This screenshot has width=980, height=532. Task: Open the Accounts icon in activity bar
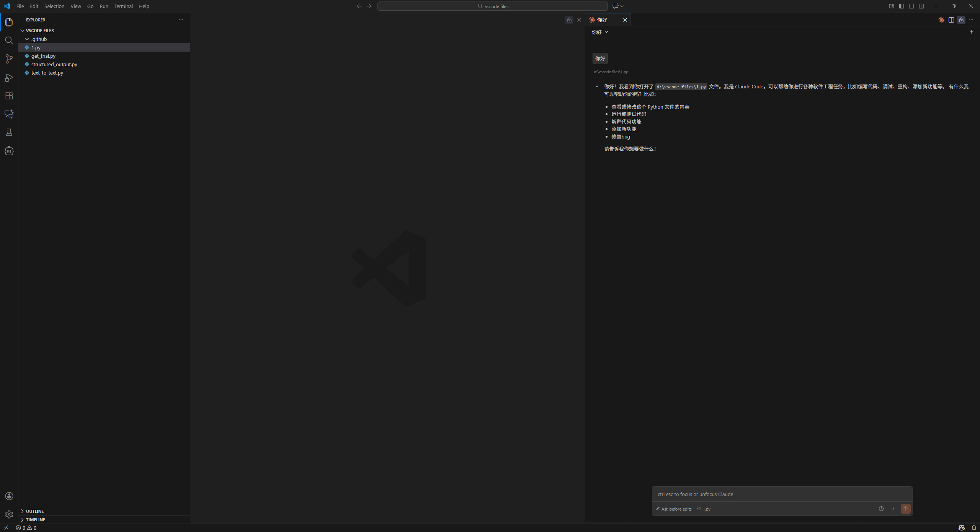tap(9, 496)
